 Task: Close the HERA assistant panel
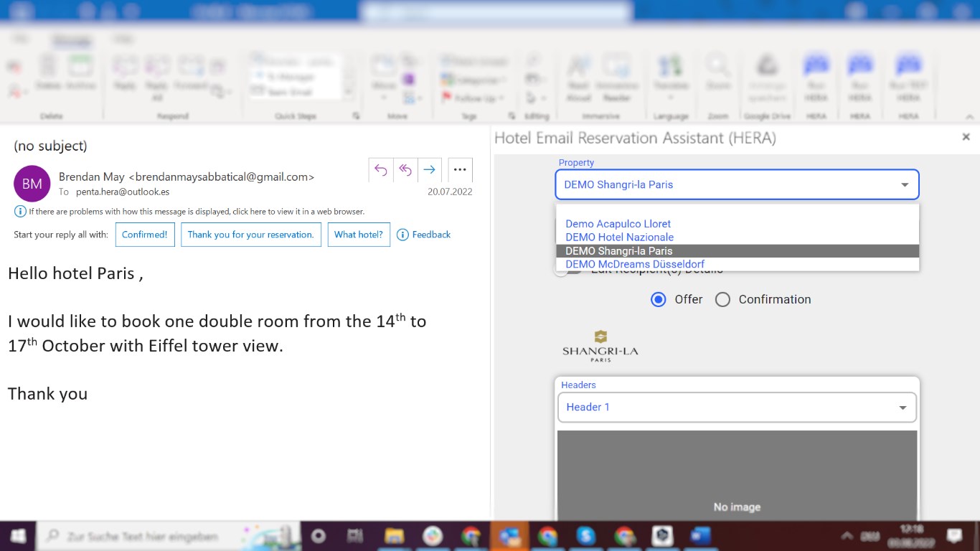(966, 137)
